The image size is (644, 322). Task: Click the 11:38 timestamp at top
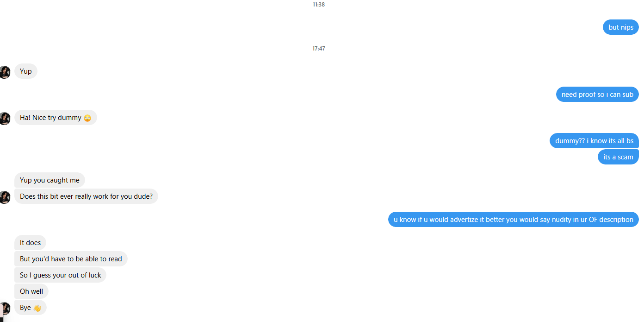pyautogui.click(x=319, y=5)
